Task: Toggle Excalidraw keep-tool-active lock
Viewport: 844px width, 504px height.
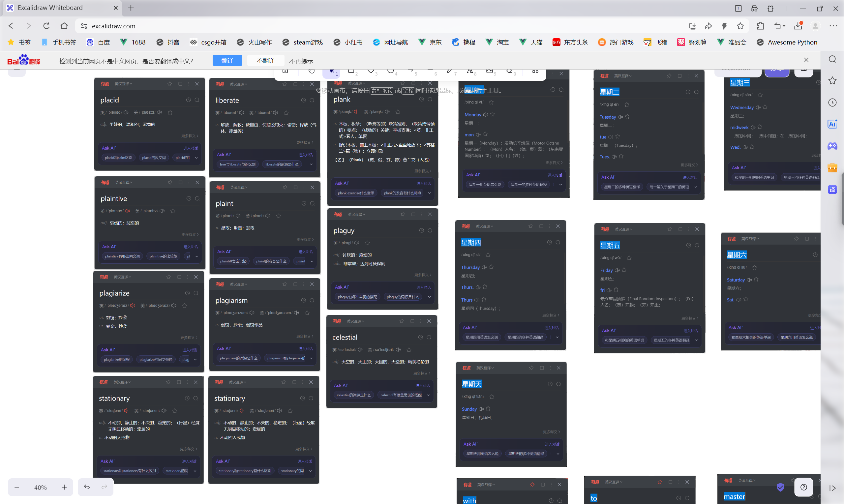Action: pyautogui.click(x=285, y=71)
